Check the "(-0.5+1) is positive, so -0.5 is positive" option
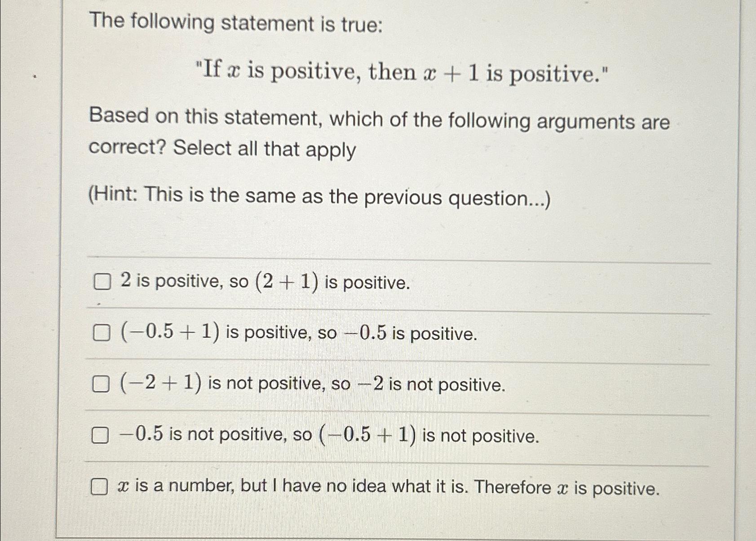 102,333
